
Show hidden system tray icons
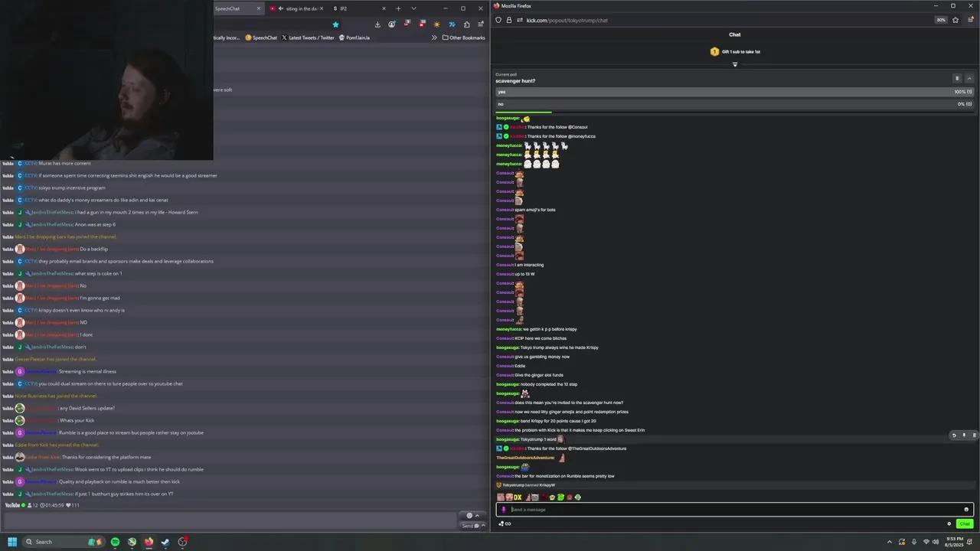tap(890, 542)
